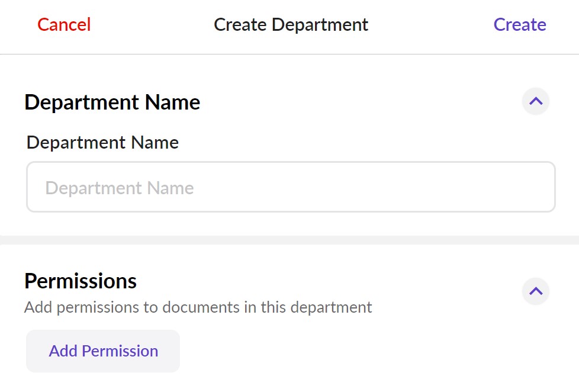Click the permissions description subtitle text
Image resolution: width=579 pixels, height=392 pixels.
coord(198,307)
